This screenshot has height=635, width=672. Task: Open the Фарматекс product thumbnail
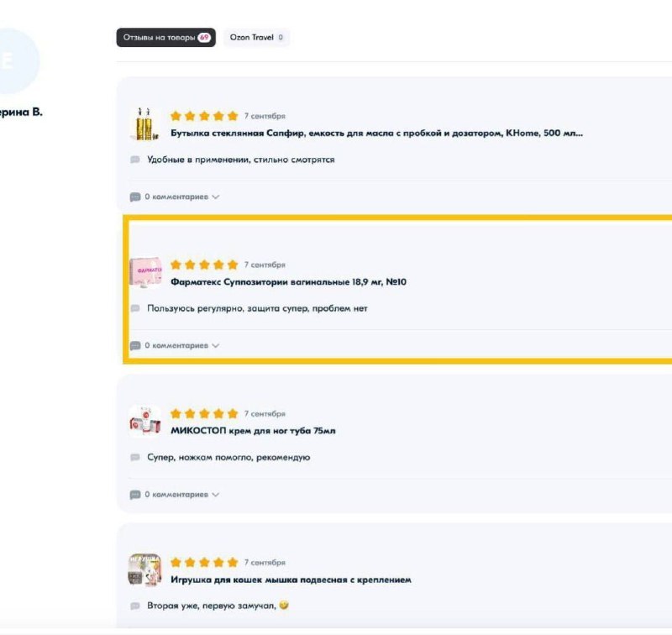144,272
